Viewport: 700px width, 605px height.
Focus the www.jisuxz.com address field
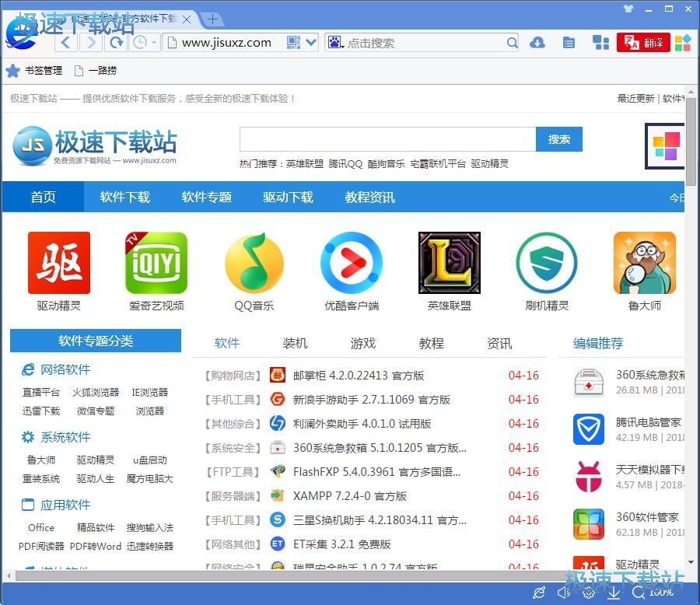click(x=226, y=43)
